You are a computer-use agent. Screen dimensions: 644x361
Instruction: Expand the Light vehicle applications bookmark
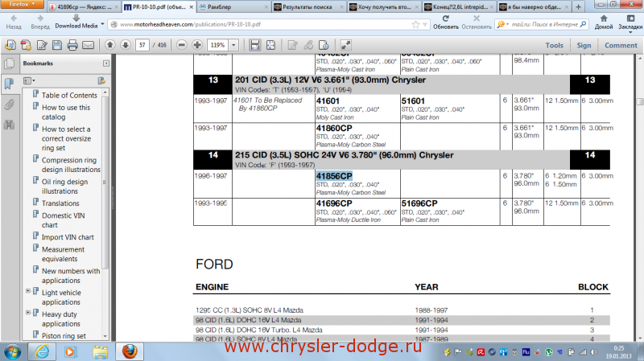28,291
